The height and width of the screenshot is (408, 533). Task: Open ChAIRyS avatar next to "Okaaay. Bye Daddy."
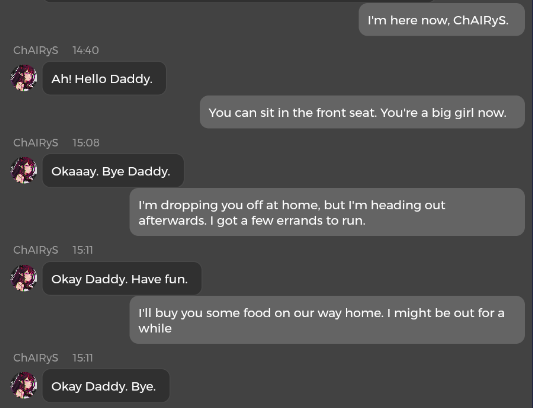(24, 170)
